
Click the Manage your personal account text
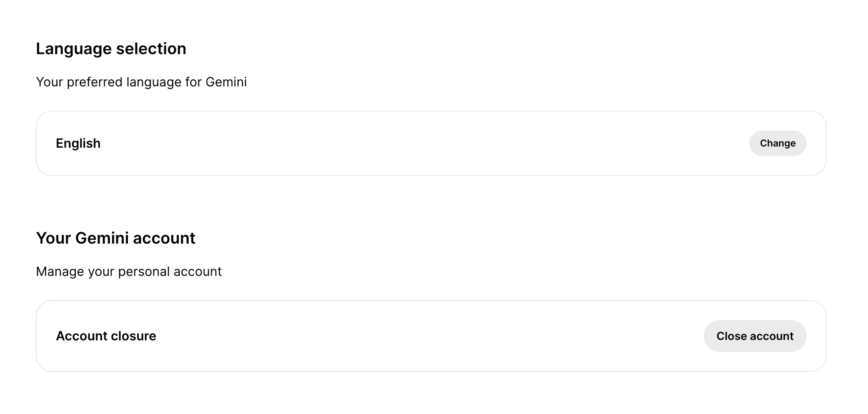pyautogui.click(x=129, y=271)
